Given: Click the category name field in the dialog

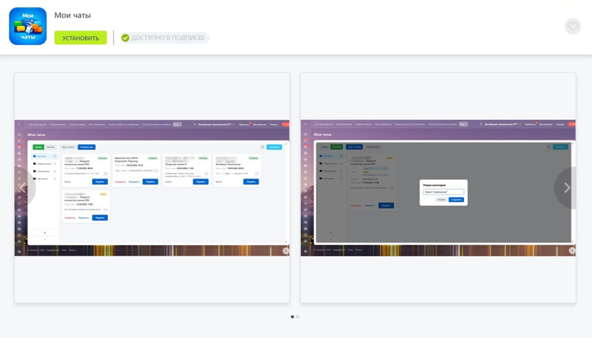Looking at the screenshot, I should [443, 192].
